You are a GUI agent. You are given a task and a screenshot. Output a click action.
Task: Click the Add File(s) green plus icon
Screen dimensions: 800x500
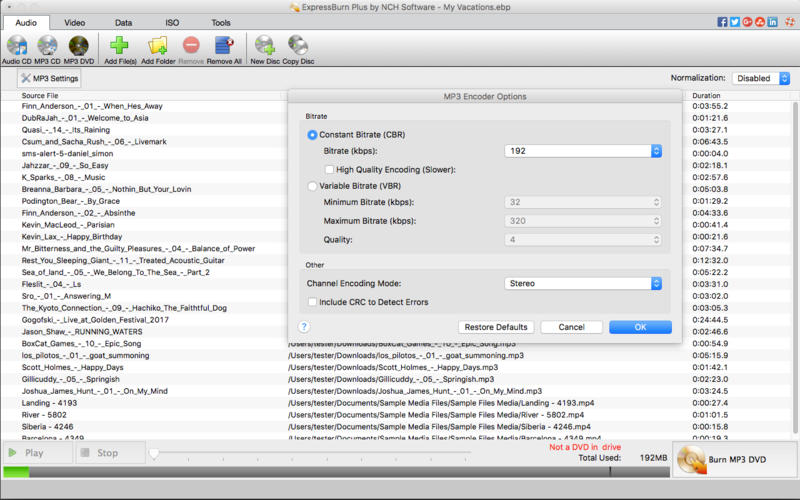119,45
